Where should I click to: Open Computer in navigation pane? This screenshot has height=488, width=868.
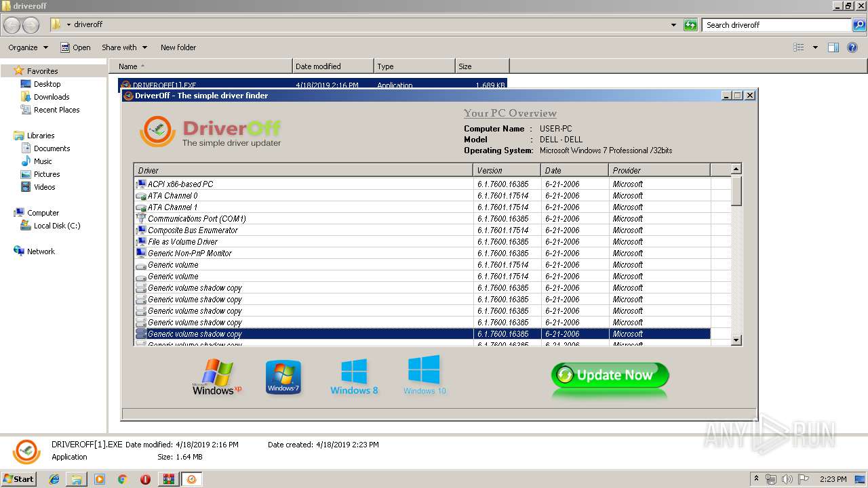43,213
